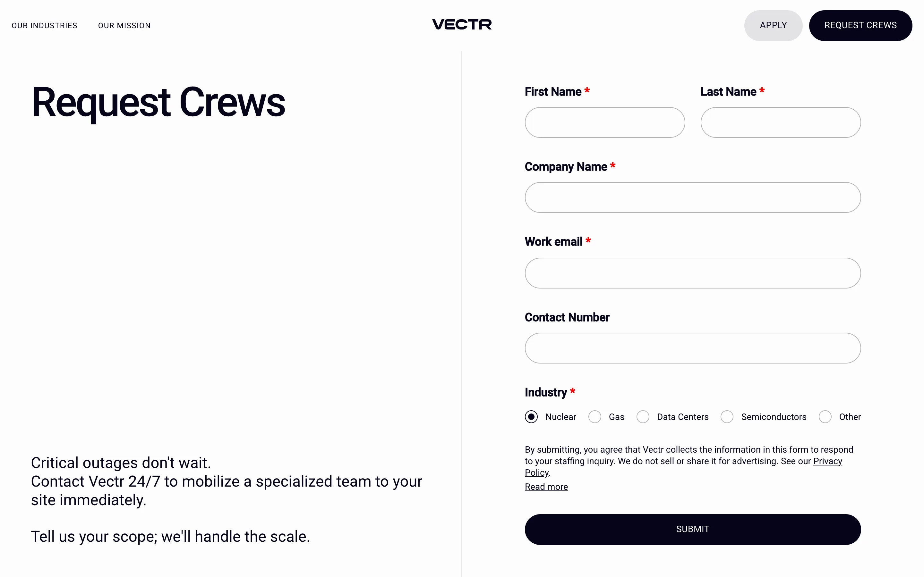Open the Privacy Policy link
The image size is (924, 577).
[x=827, y=461]
